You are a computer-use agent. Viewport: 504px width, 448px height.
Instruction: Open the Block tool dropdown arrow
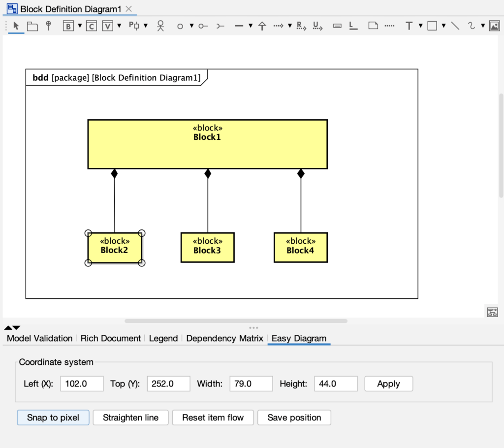click(x=79, y=26)
